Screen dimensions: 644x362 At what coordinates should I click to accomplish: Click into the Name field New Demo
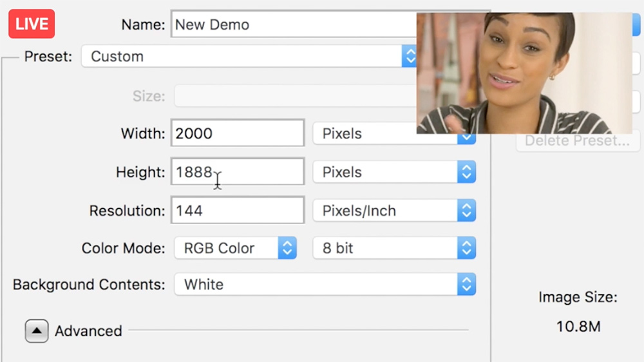click(294, 24)
